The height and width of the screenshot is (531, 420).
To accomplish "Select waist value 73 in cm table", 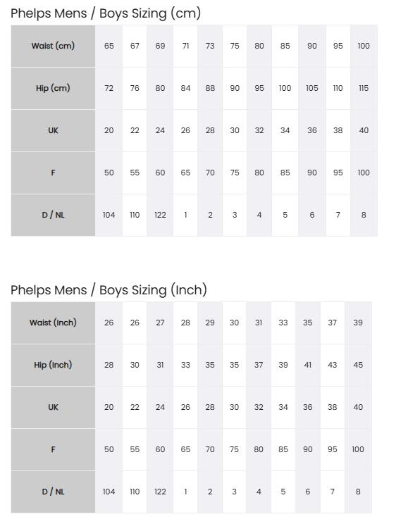I will [x=210, y=46].
